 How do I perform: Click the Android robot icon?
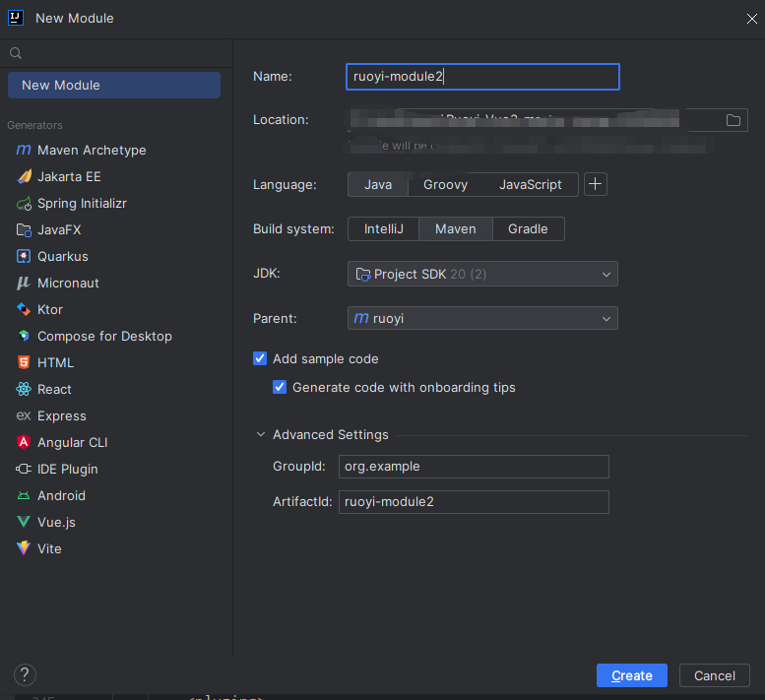coord(24,495)
